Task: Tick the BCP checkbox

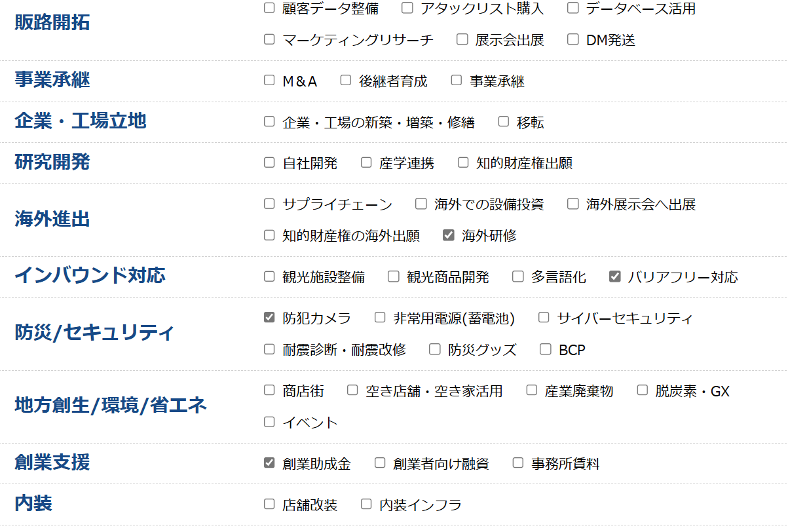Action: tap(546, 349)
